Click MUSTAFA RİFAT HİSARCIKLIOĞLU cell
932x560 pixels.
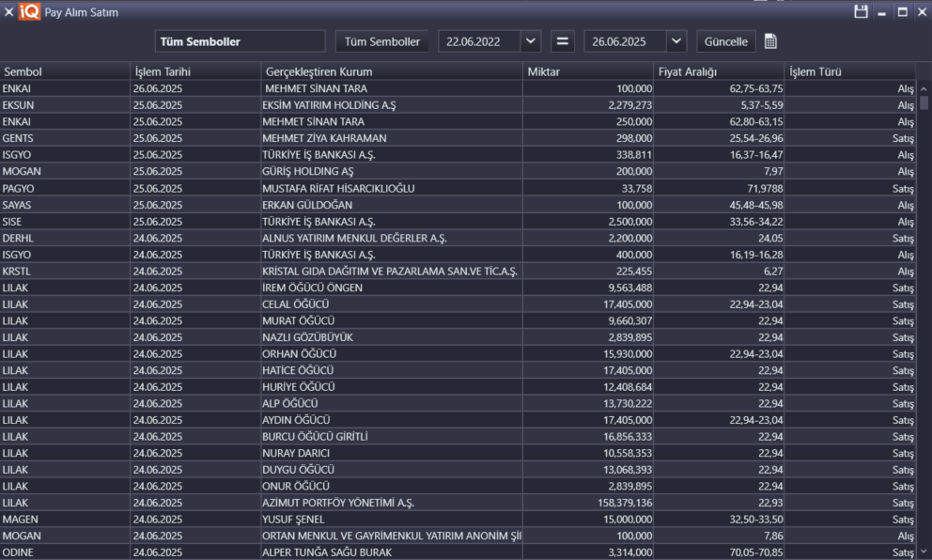(392, 189)
